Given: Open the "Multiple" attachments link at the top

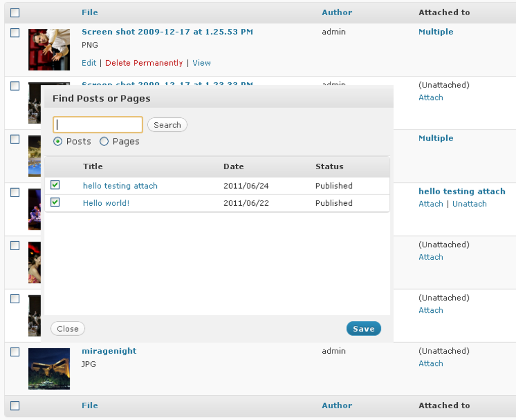Looking at the screenshot, I should (436, 32).
